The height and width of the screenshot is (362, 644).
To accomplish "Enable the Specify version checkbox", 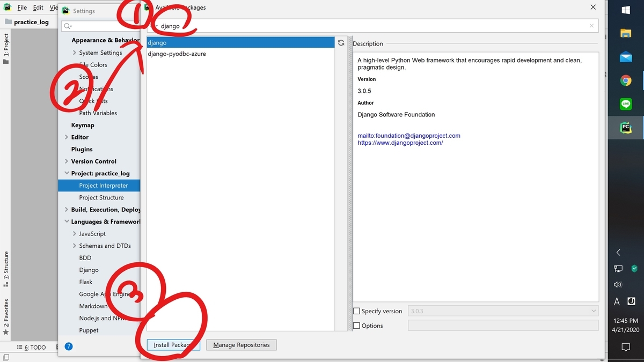I will 357,311.
